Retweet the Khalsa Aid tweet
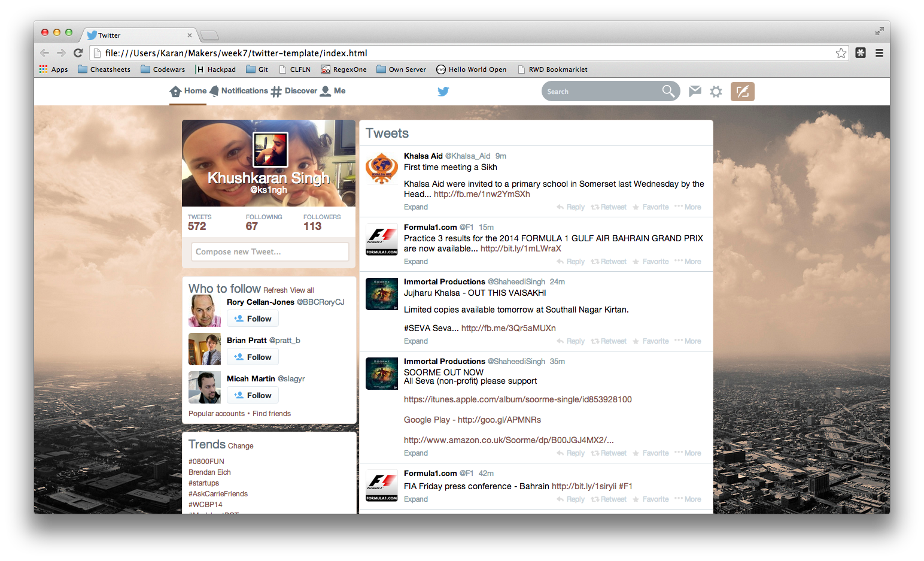This screenshot has width=924, height=561. click(x=609, y=207)
